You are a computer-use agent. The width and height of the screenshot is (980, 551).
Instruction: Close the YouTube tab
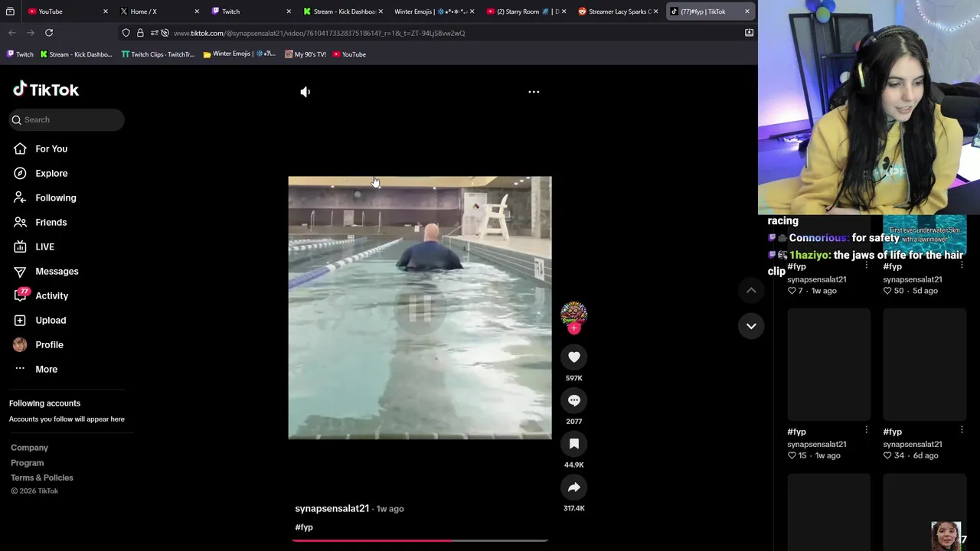click(x=105, y=11)
